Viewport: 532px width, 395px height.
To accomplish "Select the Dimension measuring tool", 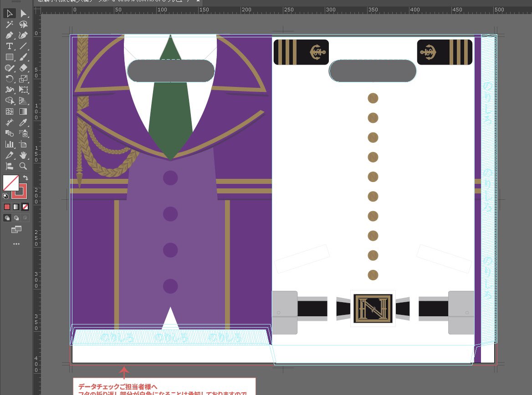I will 10,122.
